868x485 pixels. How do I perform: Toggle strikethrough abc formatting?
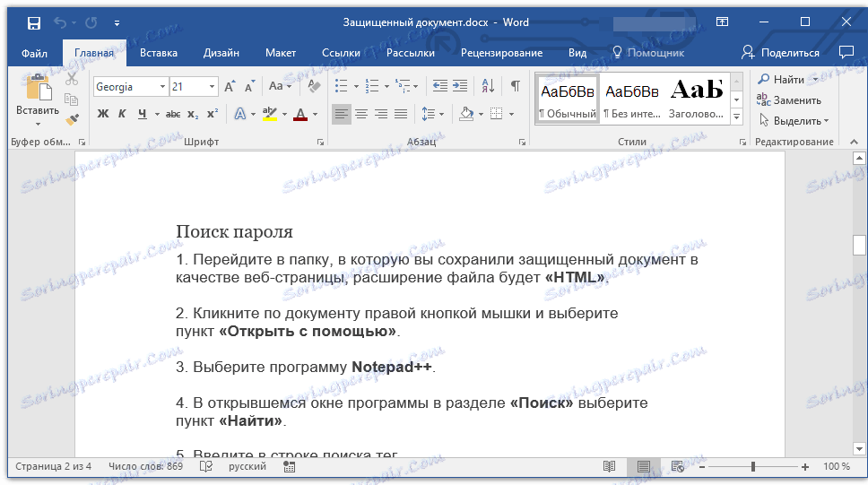click(x=173, y=114)
